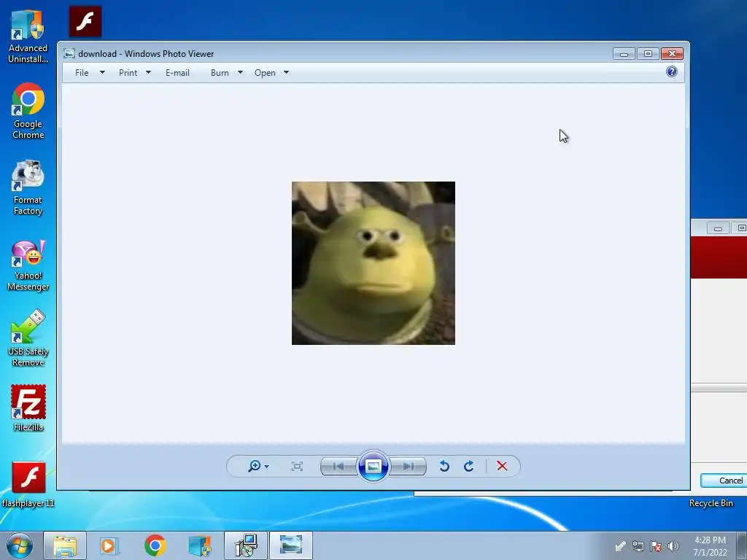This screenshot has height=560, width=747.
Task: Rotate the photo clockwise
Action: point(469,466)
